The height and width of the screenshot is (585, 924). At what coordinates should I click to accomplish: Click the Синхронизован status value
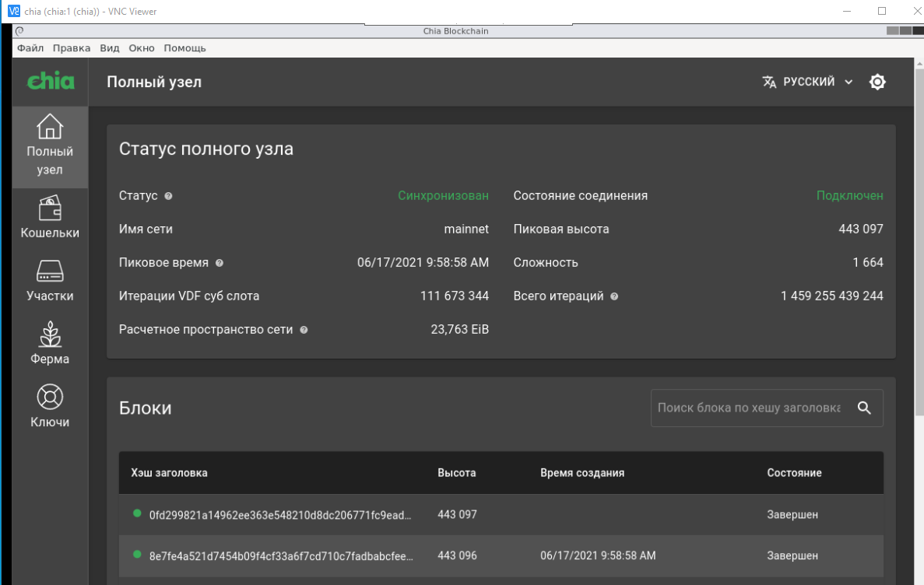pos(443,195)
